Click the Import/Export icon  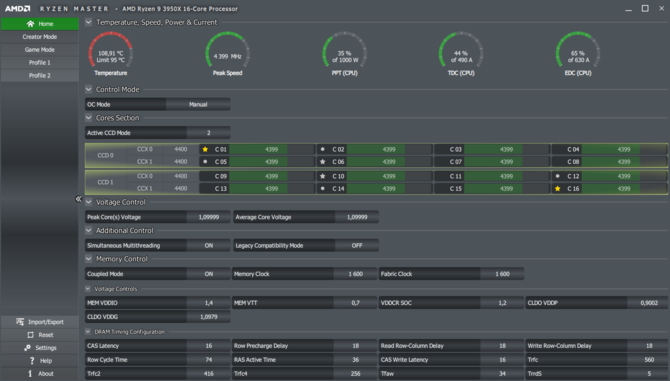pos(20,322)
